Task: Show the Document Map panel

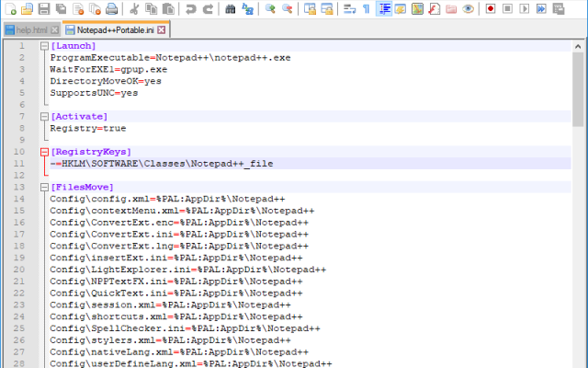Action: click(x=417, y=8)
